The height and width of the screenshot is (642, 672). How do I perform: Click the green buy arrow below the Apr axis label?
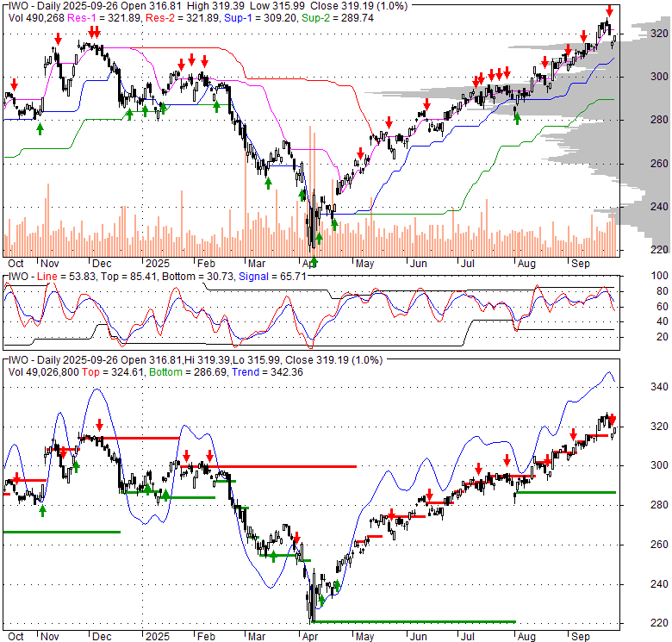(x=314, y=262)
